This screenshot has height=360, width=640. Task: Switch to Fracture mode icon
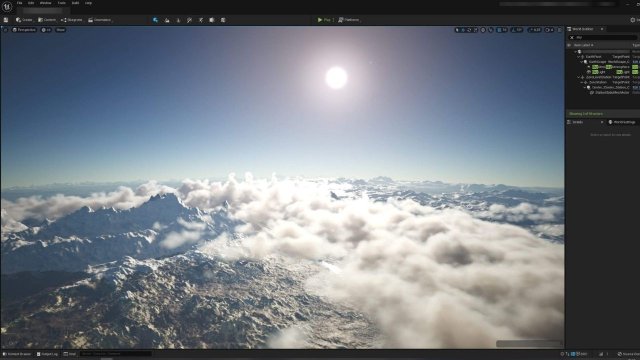point(212,20)
